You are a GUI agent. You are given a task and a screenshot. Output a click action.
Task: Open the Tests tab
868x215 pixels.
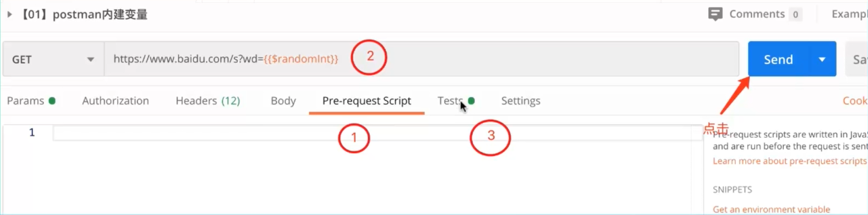450,101
